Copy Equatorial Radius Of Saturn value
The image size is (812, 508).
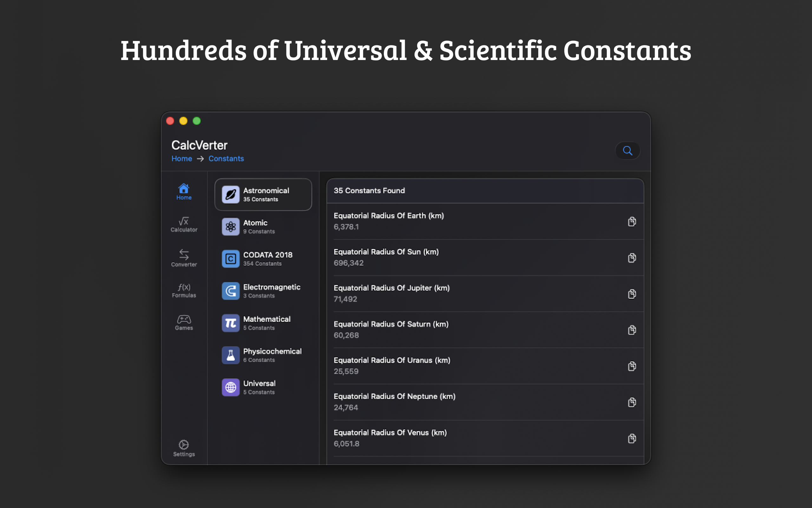coord(632,330)
